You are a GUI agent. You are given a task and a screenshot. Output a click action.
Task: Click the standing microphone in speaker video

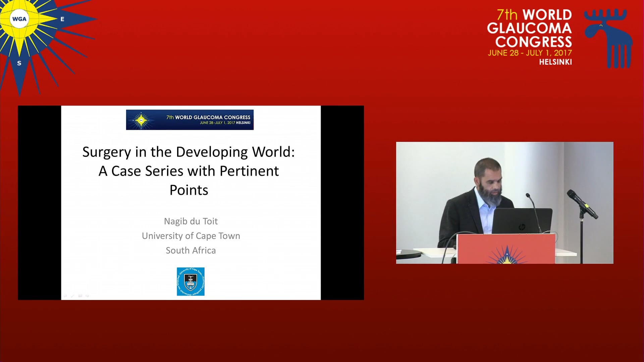(x=582, y=203)
